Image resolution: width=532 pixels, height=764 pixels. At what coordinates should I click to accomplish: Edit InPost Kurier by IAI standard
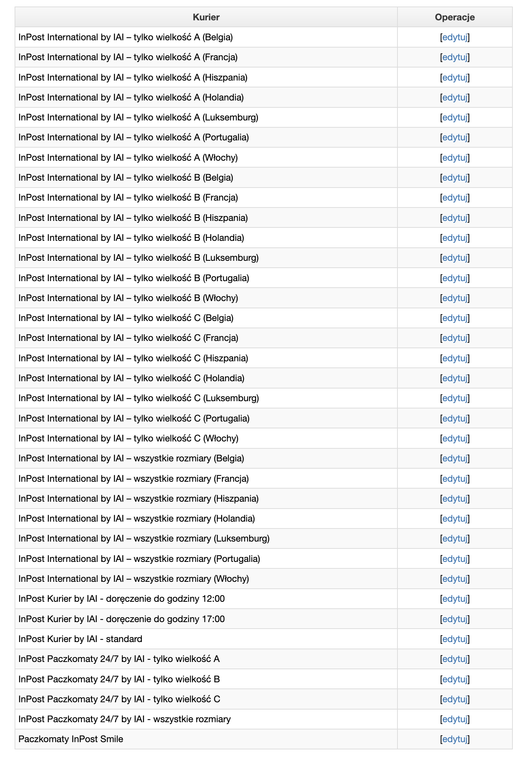coord(455,639)
